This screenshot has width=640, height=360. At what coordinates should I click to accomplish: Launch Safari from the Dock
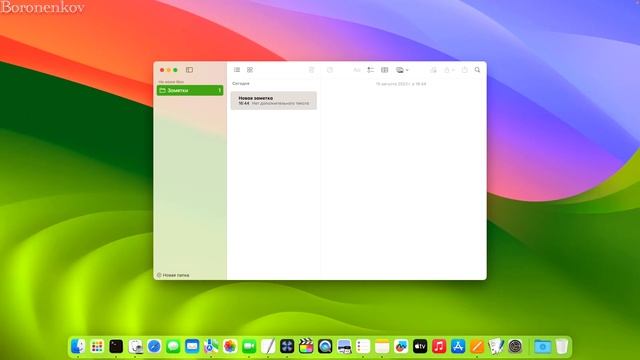(154, 346)
